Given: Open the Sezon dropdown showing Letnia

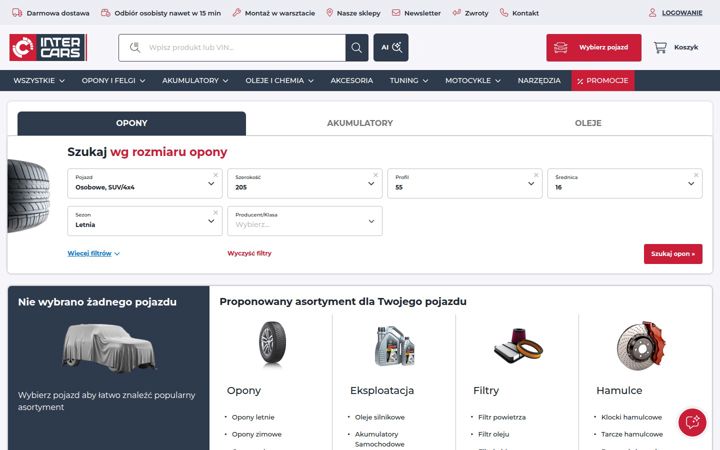Looking at the screenshot, I should point(145,221).
